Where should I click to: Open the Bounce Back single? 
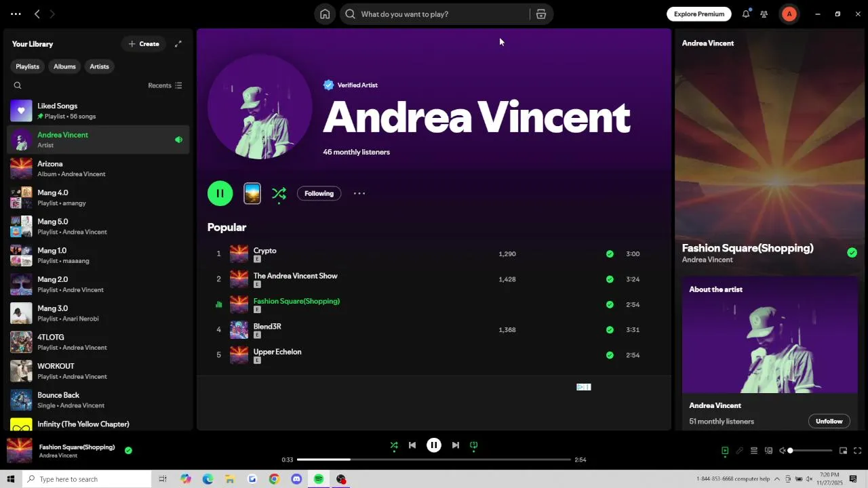click(98, 400)
